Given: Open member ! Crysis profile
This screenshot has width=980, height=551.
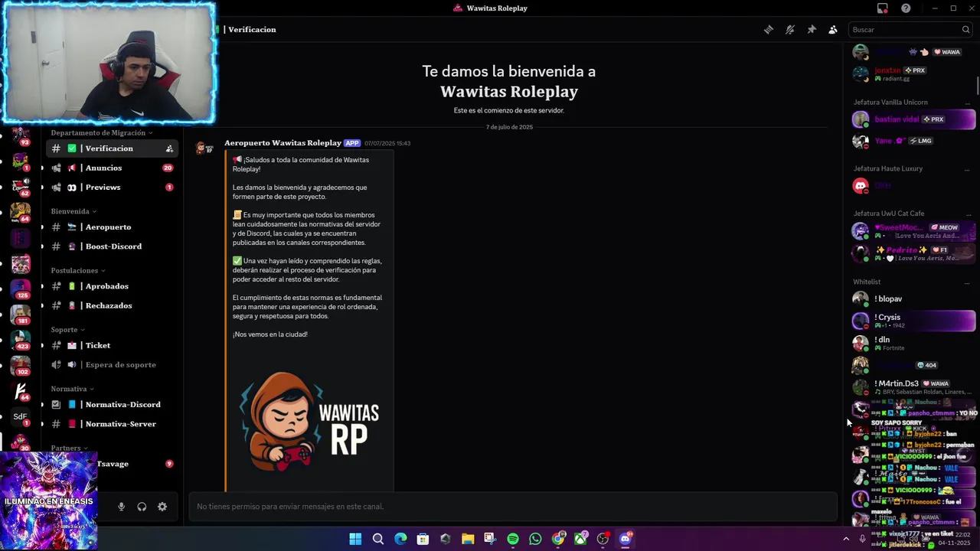Looking at the screenshot, I should click(913, 321).
